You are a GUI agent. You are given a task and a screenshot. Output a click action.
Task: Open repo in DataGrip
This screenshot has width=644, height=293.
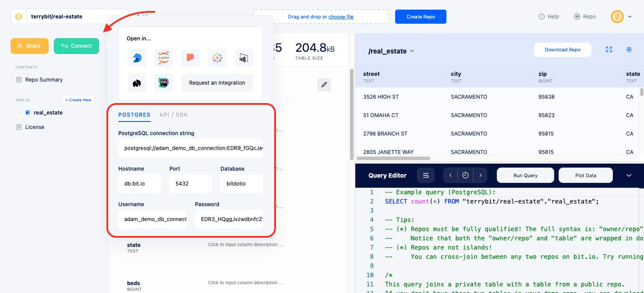(x=164, y=83)
